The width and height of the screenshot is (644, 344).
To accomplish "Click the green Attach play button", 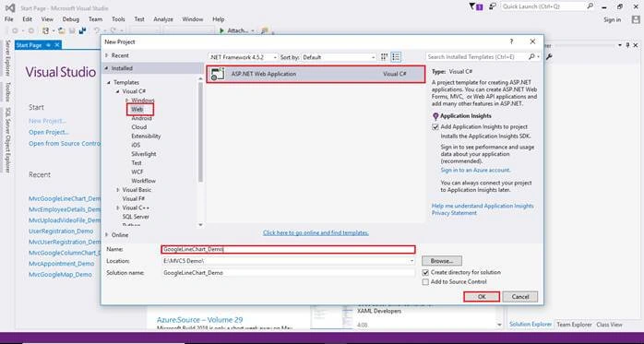I will (x=221, y=30).
